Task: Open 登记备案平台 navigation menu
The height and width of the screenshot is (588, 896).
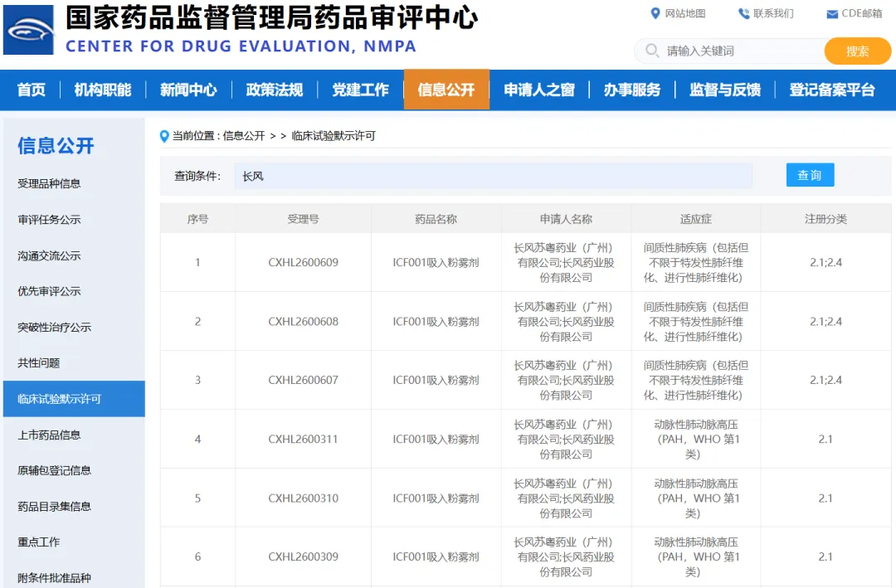Action: click(832, 90)
